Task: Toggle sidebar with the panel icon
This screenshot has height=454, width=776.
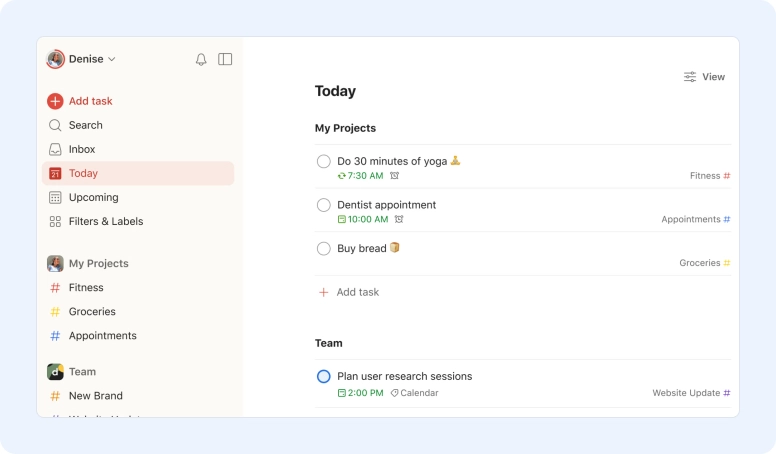Action: coord(225,59)
